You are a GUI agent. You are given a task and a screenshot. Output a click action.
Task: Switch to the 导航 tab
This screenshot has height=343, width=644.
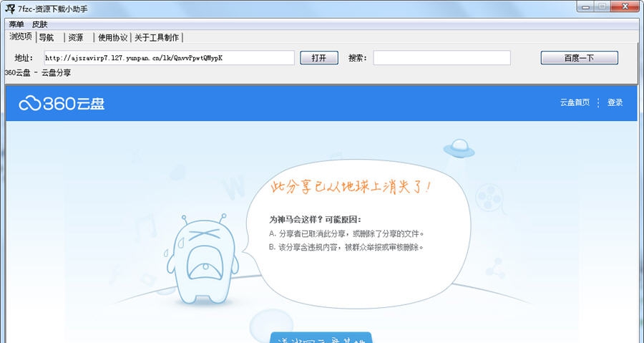tap(47, 37)
